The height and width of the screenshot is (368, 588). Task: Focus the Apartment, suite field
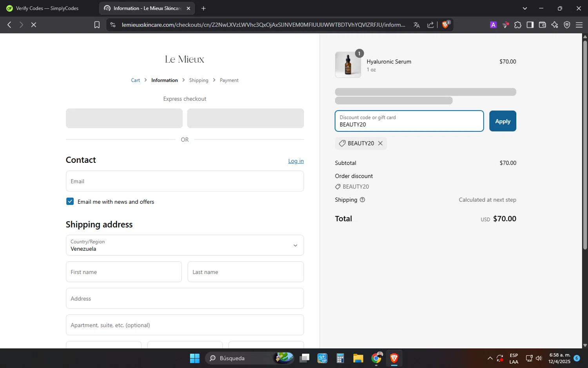point(185,325)
